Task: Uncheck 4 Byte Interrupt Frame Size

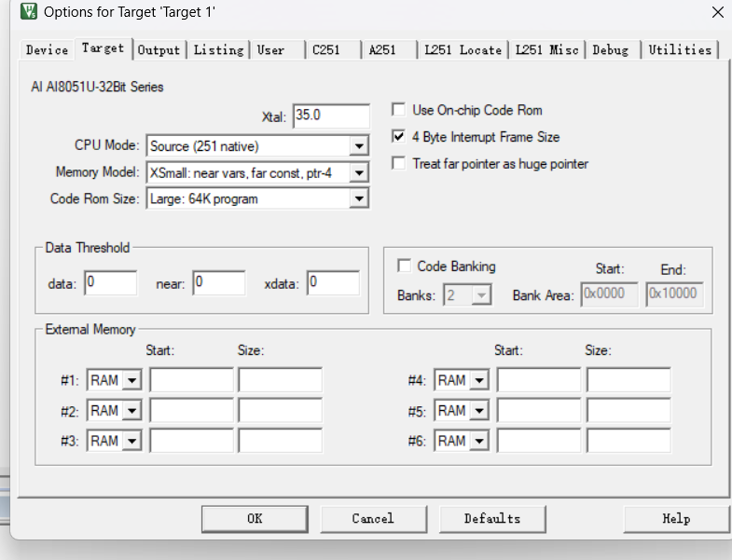Action: tap(399, 137)
